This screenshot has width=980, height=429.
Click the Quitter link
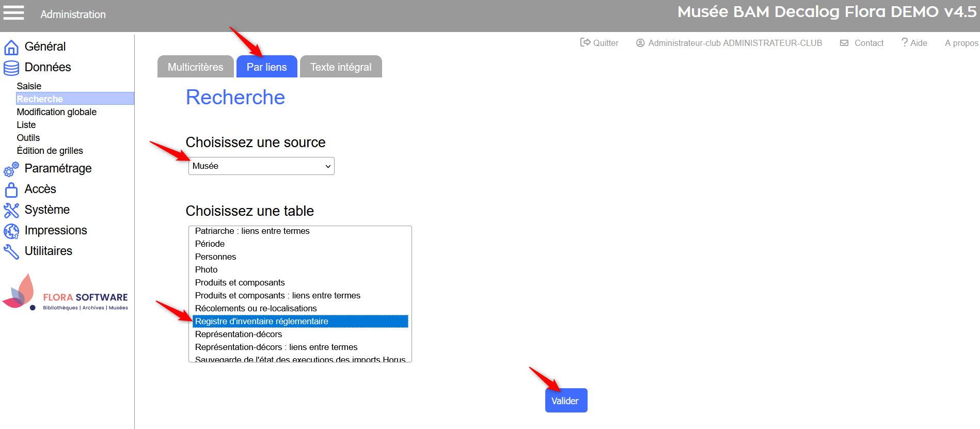coord(599,43)
